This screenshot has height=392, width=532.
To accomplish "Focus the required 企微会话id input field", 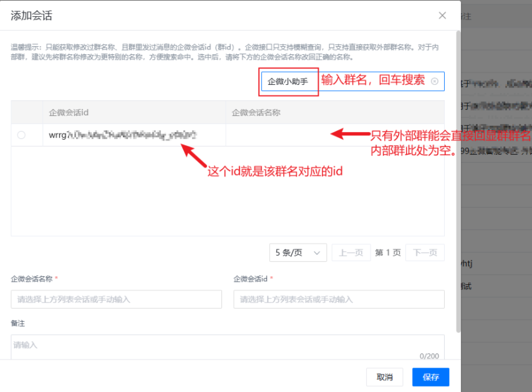I will point(339,299).
